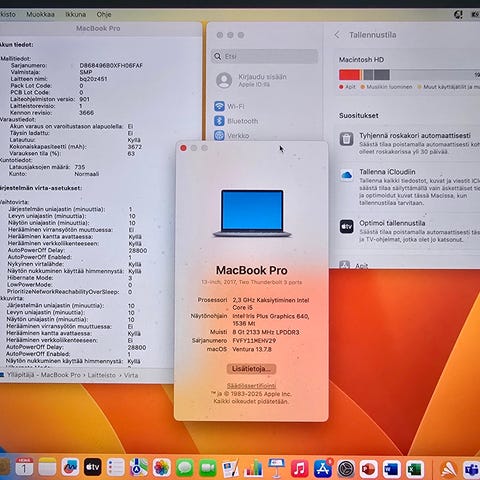Viewport: 480px width, 480px height.
Task: Click the Verkko globe icon in sidebar
Action: click(219, 135)
